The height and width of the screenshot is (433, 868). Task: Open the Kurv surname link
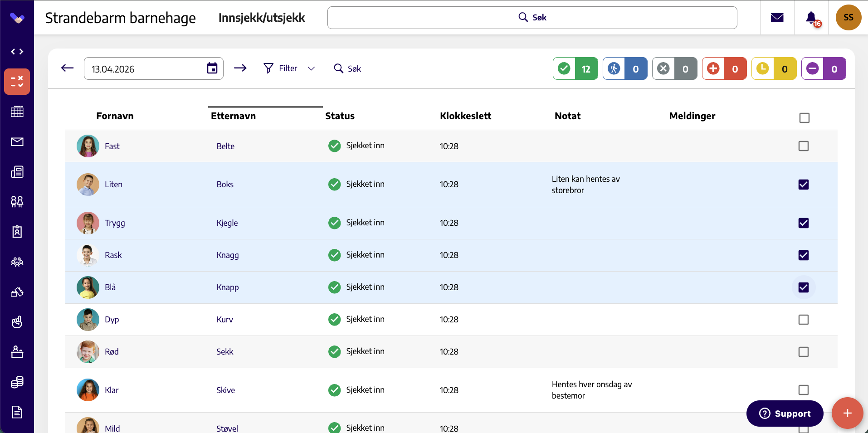coord(225,320)
